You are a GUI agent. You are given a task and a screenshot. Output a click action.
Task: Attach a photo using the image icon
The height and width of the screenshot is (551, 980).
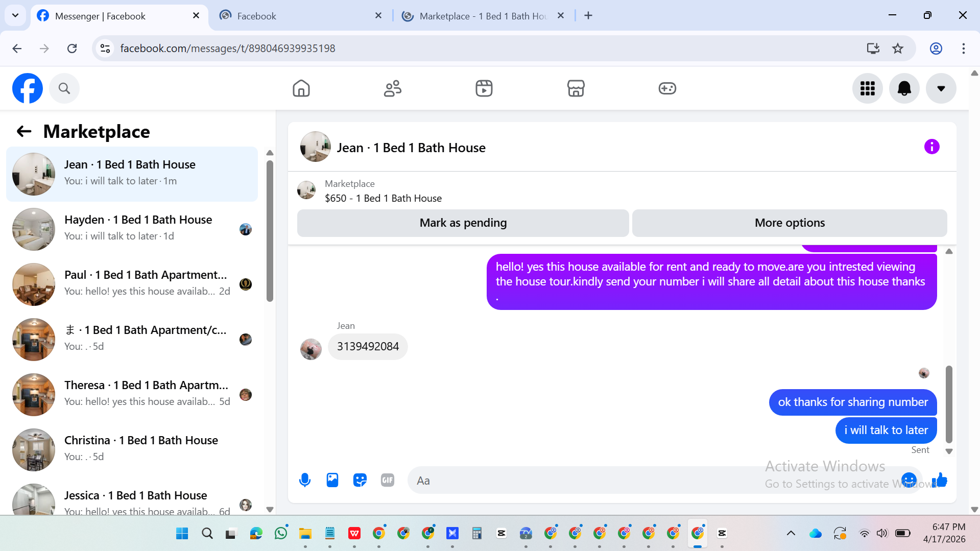point(332,480)
